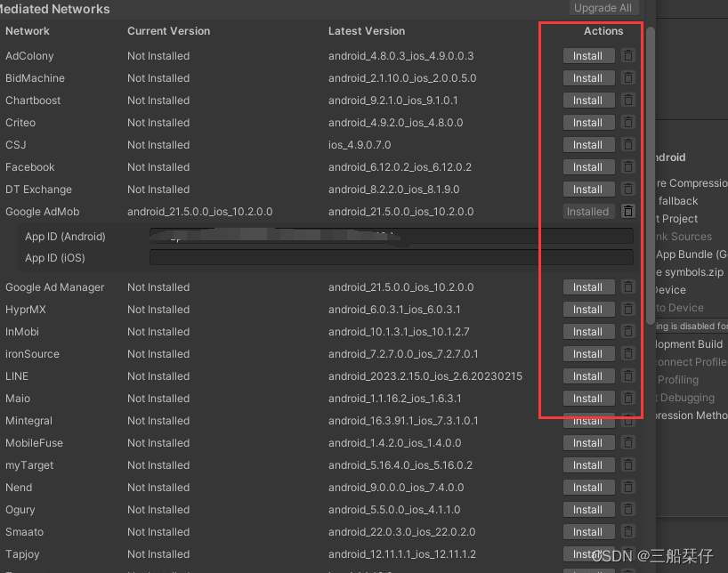Click the trash icon for AdColony
Viewport: 728px width, 573px height.
point(628,56)
